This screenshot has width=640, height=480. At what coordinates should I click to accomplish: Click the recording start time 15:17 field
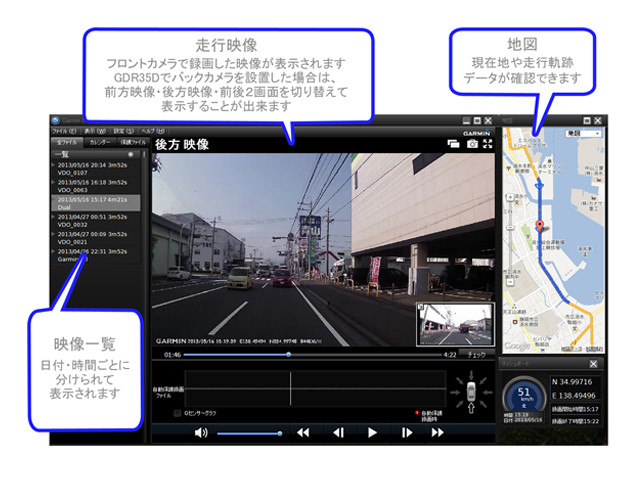point(575,409)
